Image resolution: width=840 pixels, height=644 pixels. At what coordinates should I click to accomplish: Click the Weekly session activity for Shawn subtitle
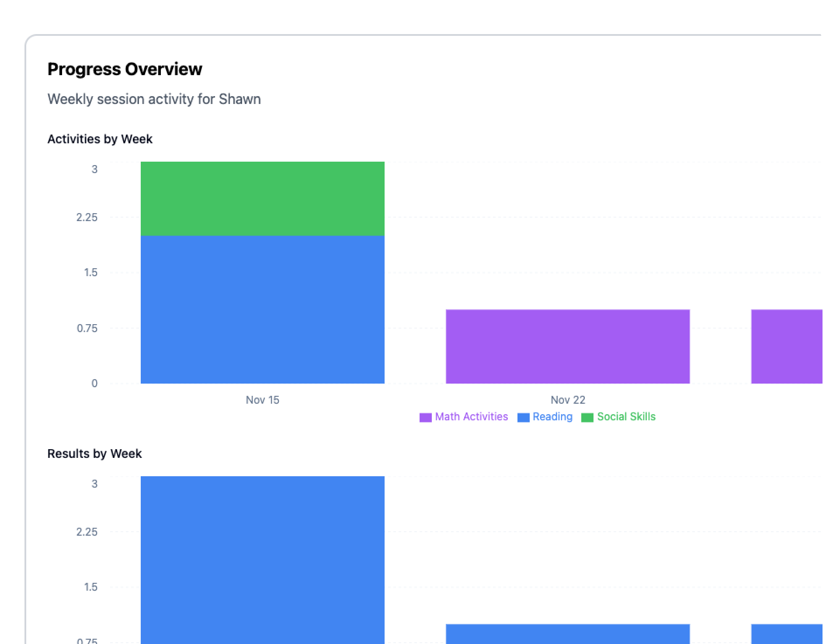[154, 99]
